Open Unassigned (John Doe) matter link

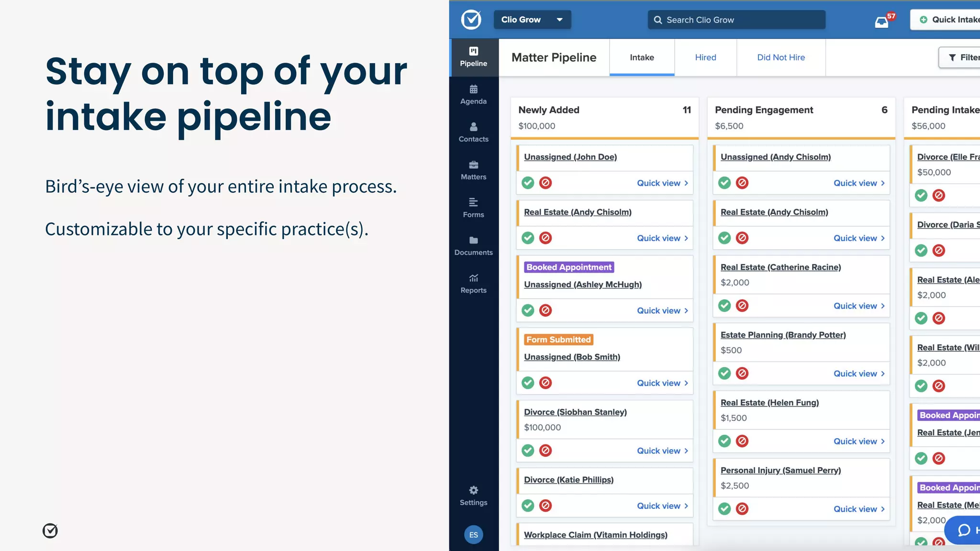click(x=570, y=157)
